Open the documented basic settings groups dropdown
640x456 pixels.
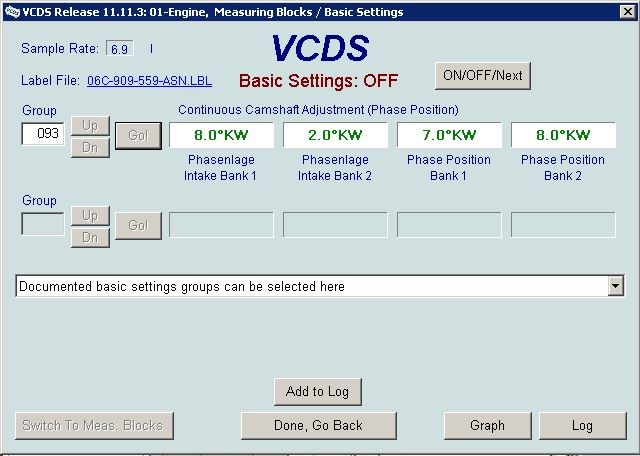click(x=616, y=286)
